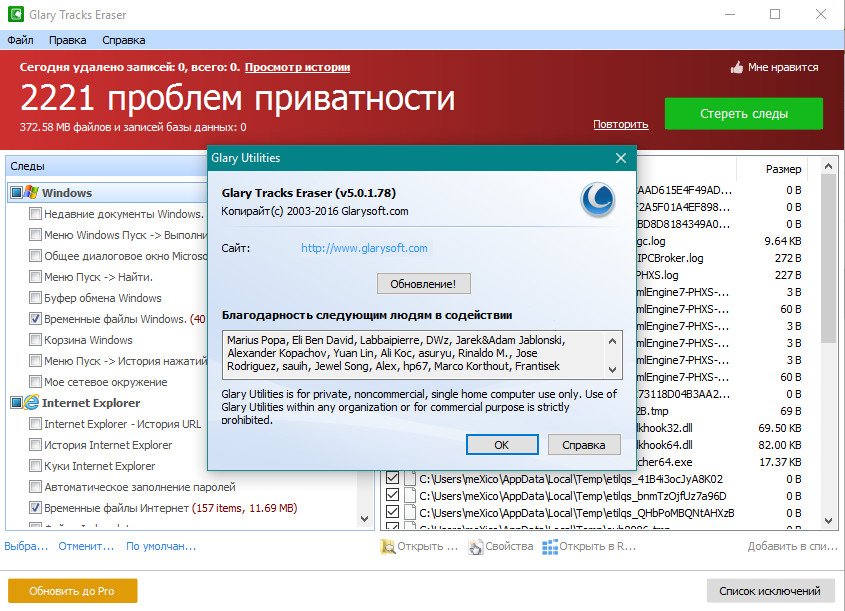Click the green 'Стереть следы' button
Viewport: 845px width, 611px height.
(x=744, y=114)
